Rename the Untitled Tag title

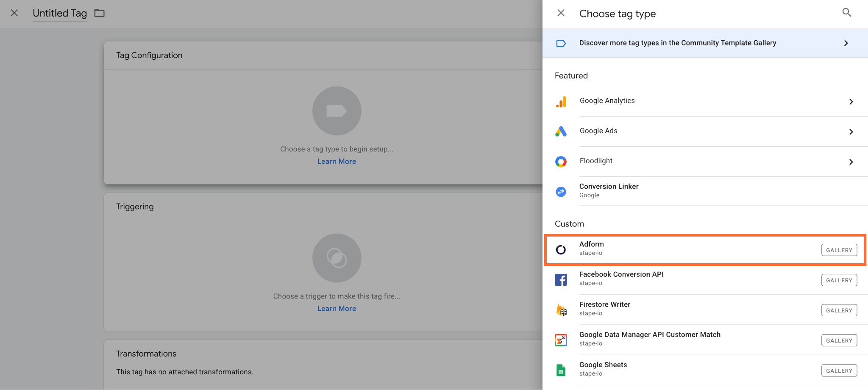pos(60,13)
